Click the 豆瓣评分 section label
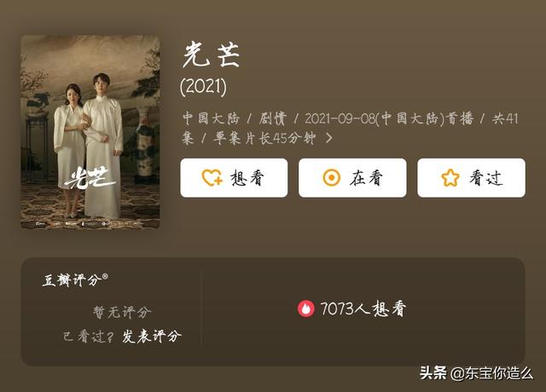Screen dimensions: 546x392 pyautogui.click(x=72, y=280)
